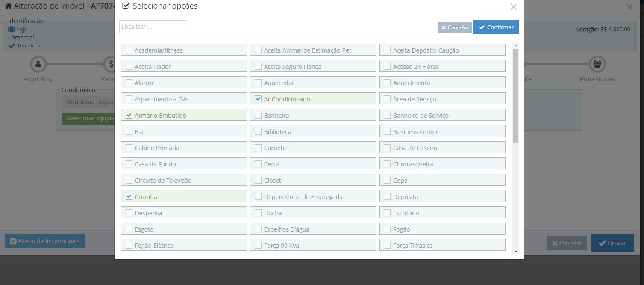This screenshot has width=644, height=285.
Task: Select the Acesso 24 Horas checkbox
Action: [387, 66]
